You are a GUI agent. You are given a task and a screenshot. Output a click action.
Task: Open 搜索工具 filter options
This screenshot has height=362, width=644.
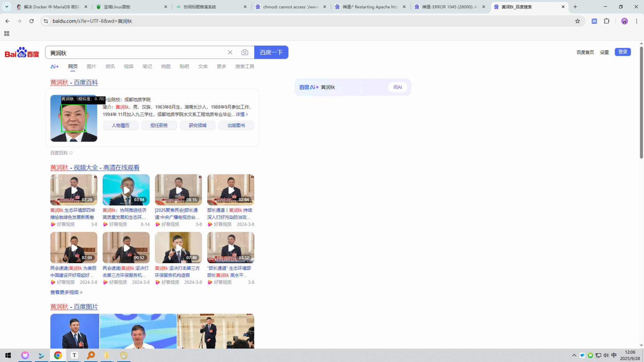tap(245, 66)
